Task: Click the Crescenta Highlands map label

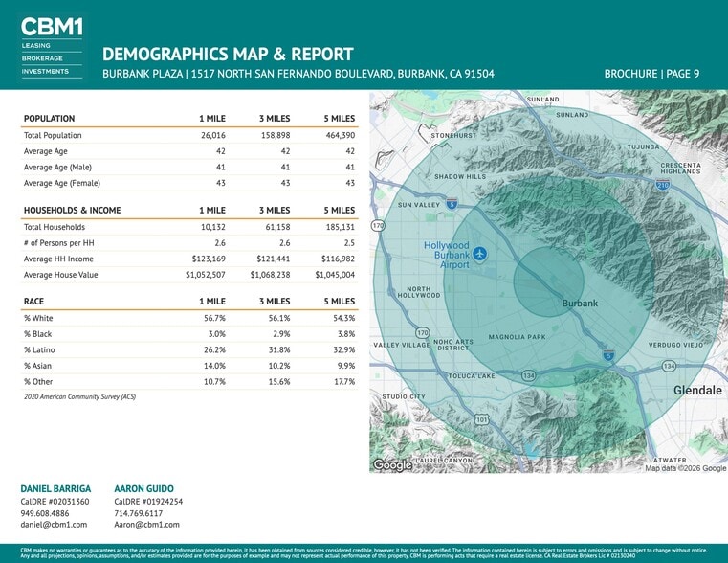Action: 680,169
